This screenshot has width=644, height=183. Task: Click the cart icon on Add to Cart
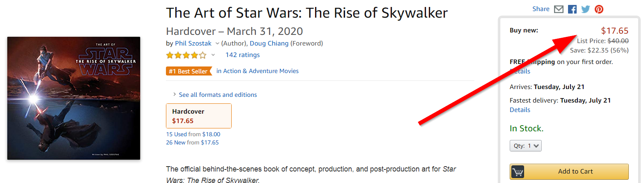[x=517, y=172]
